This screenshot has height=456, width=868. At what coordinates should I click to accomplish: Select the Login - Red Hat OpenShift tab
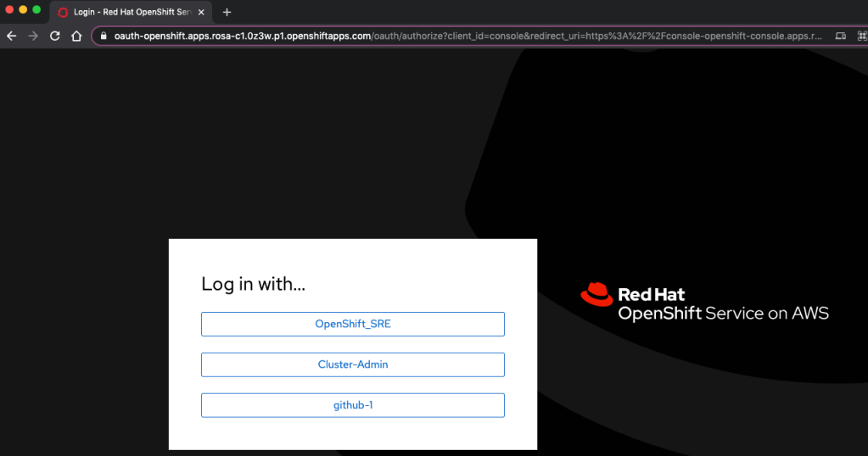tap(127, 12)
